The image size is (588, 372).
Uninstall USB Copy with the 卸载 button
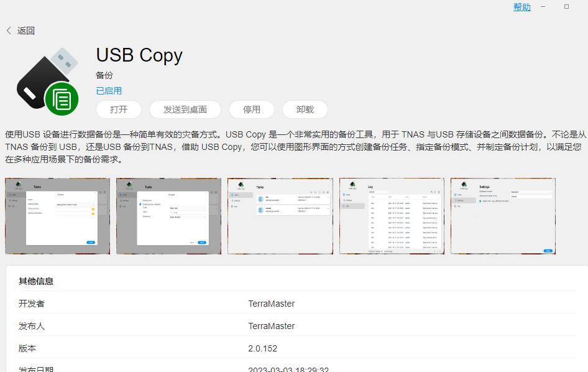click(305, 109)
